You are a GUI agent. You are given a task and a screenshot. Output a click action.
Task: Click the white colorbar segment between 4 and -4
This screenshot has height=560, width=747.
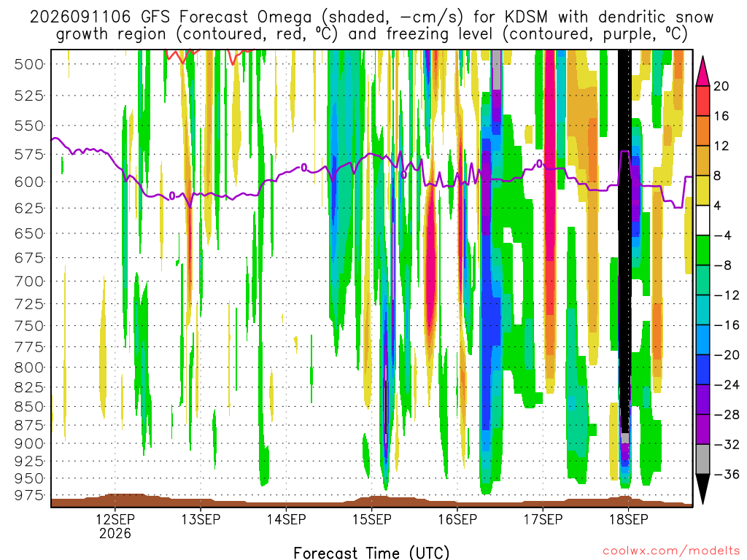pyautogui.click(x=703, y=220)
